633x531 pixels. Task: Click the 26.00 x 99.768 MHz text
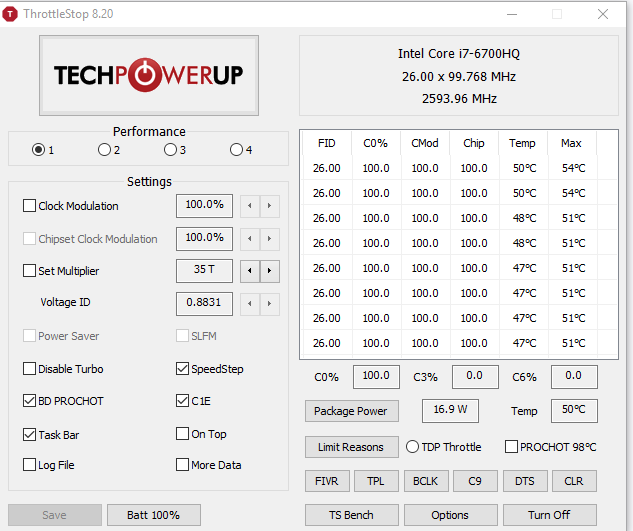(459, 76)
